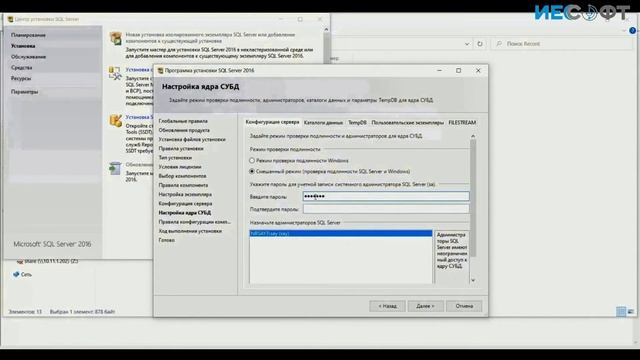Select Выбор компонентов step
The image size is (640, 360).
point(182,176)
